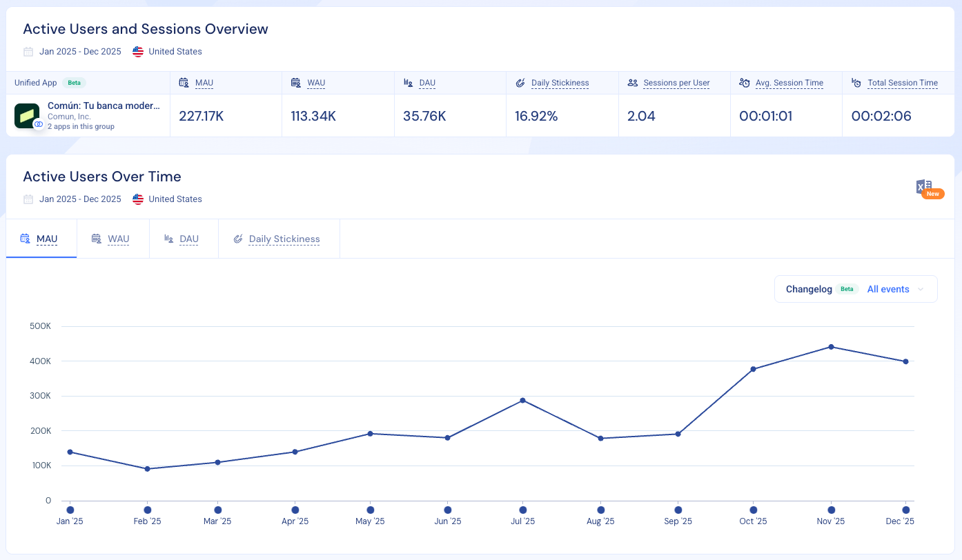
Task: Click the Jul '25 timeline marker on axis
Action: pyautogui.click(x=522, y=510)
